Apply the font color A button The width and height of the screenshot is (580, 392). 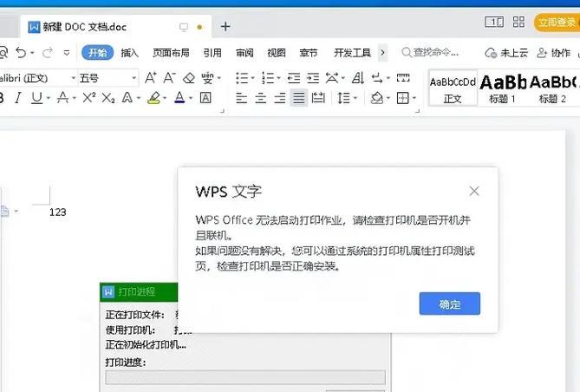click(x=179, y=98)
